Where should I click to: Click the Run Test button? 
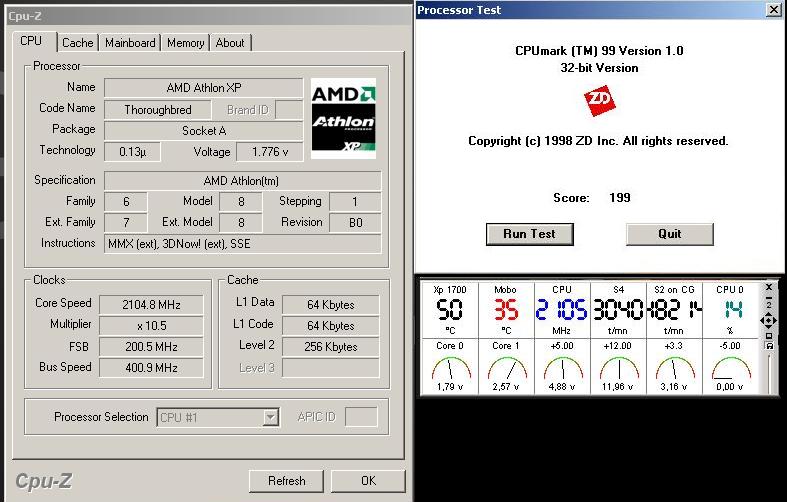[530, 234]
